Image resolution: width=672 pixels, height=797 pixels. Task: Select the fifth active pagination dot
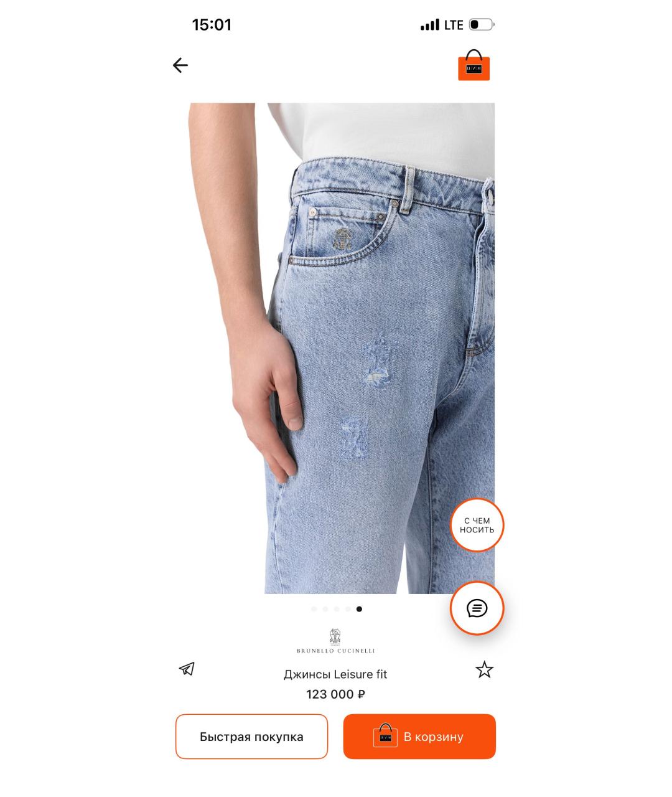click(x=359, y=609)
